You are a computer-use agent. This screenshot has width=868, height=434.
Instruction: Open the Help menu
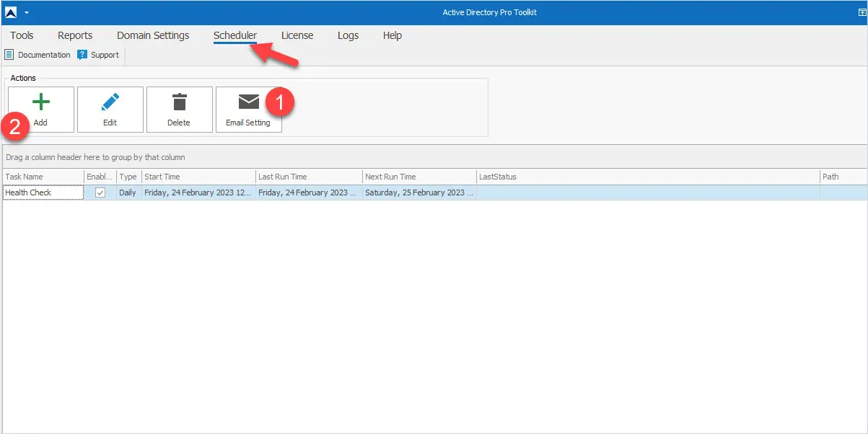coord(393,35)
